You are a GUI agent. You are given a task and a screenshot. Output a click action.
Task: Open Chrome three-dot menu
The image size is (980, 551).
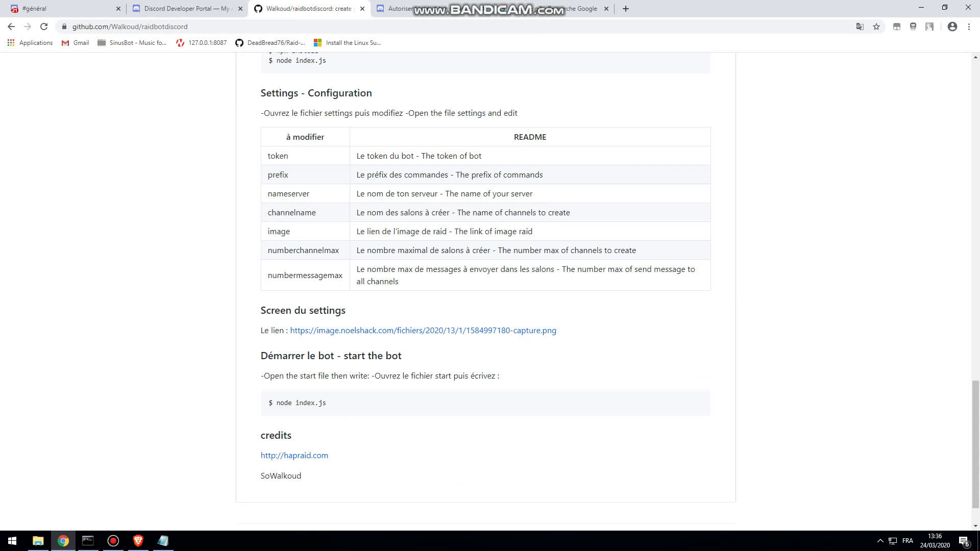point(969,27)
